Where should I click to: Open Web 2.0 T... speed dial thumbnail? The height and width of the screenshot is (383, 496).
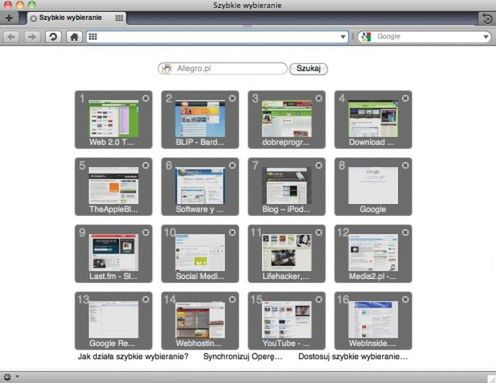coord(114,119)
